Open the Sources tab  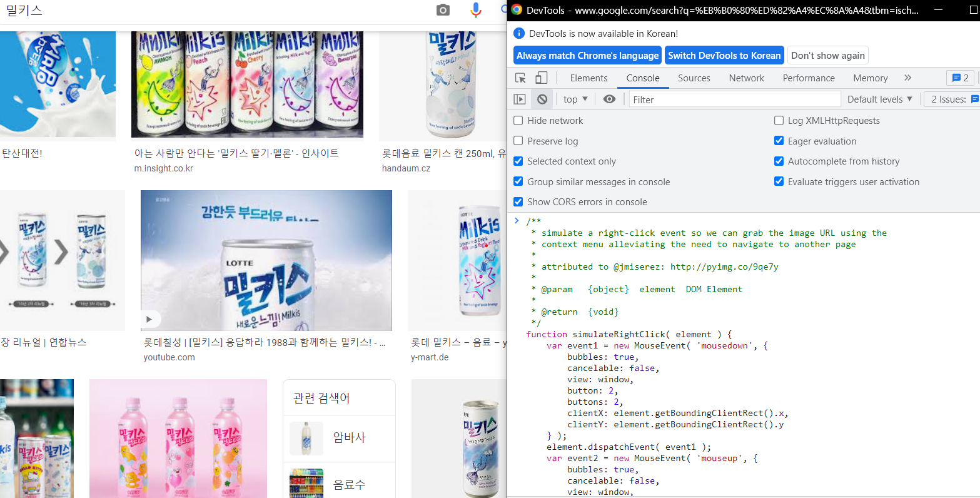[x=694, y=78]
